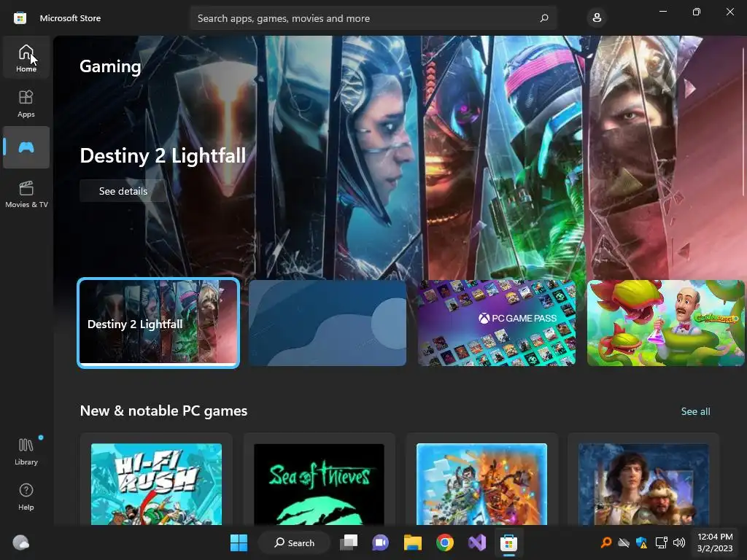
Task: Click the volume speaker tray icon
Action: coord(679,542)
